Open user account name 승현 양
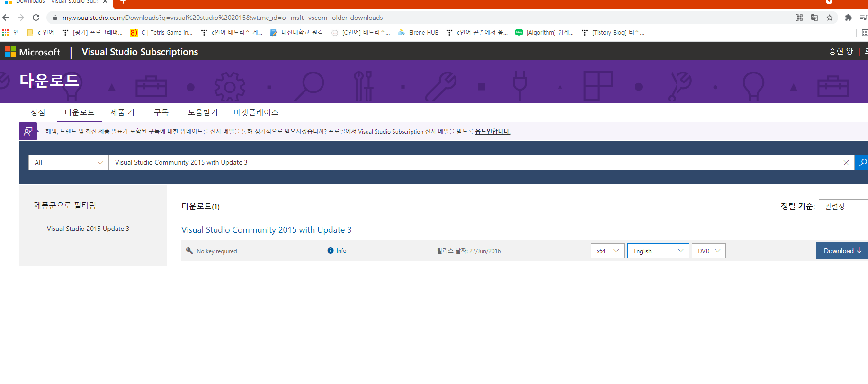The height and width of the screenshot is (384, 868). [x=841, y=51]
